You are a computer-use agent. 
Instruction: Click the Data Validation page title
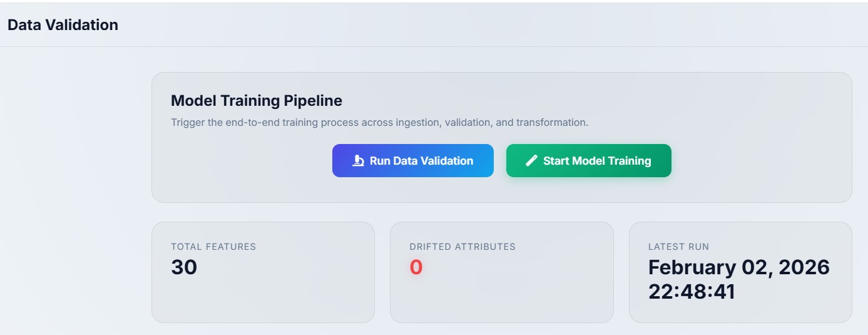point(63,25)
